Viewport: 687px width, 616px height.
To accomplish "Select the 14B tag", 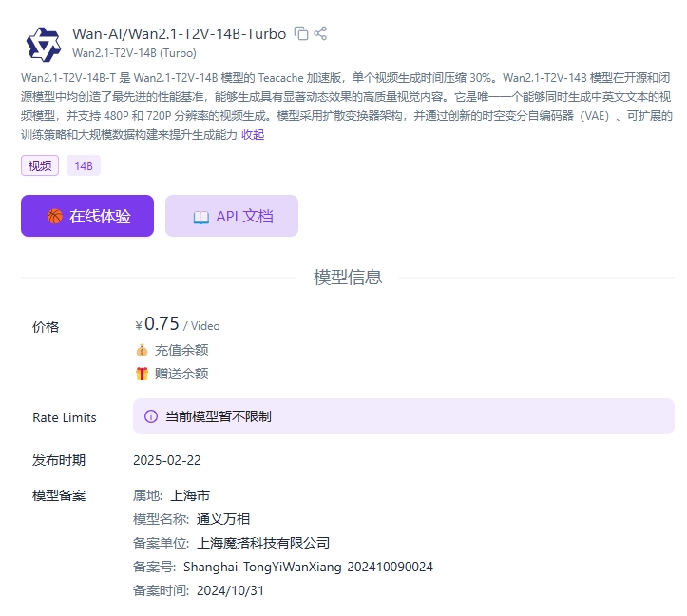I will pyautogui.click(x=84, y=165).
